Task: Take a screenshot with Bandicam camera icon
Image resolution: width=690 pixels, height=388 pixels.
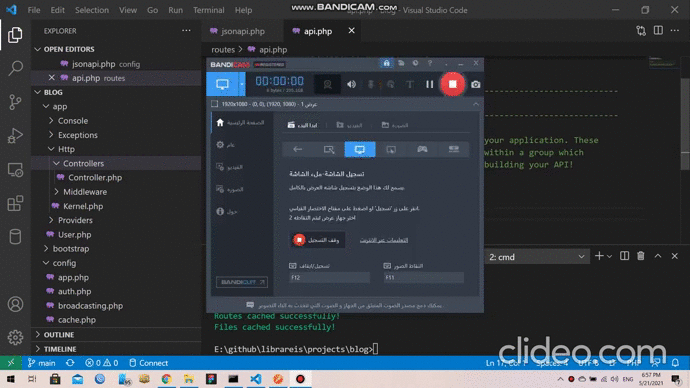Action: pyautogui.click(x=476, y=84)
